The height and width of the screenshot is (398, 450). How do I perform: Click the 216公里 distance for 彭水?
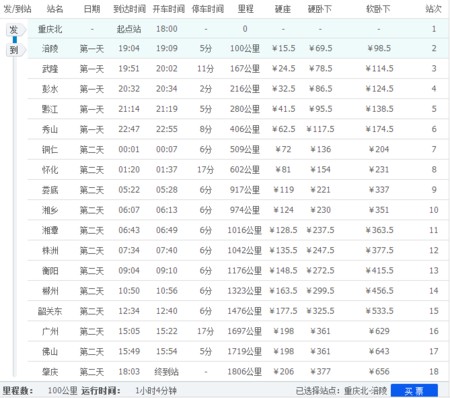pos(245,89)
